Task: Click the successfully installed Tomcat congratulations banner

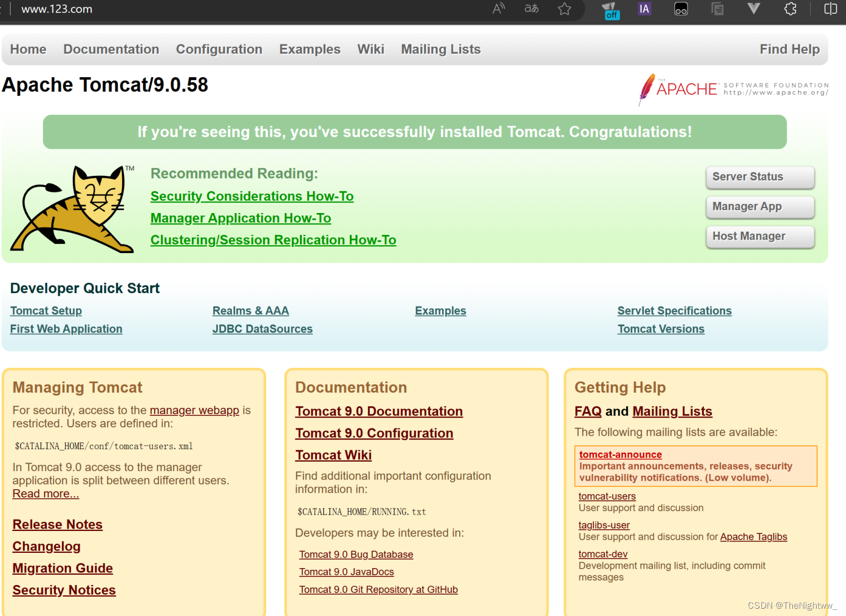Action: (x=415, y=132)
